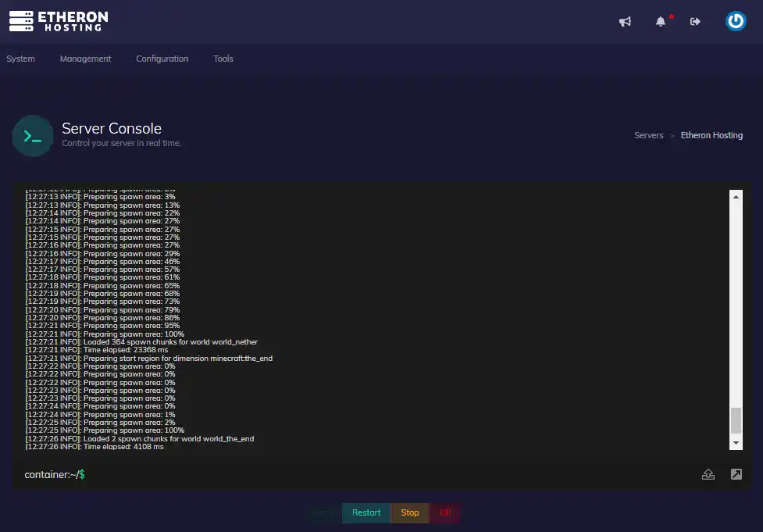The image size is (763, 532).
Task: Click the Etheron Hosting logo
Action: point(59,21)
